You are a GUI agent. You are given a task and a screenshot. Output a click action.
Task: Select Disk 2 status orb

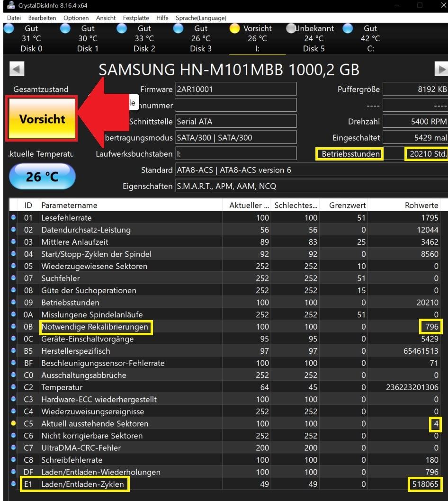click(121, 28)
